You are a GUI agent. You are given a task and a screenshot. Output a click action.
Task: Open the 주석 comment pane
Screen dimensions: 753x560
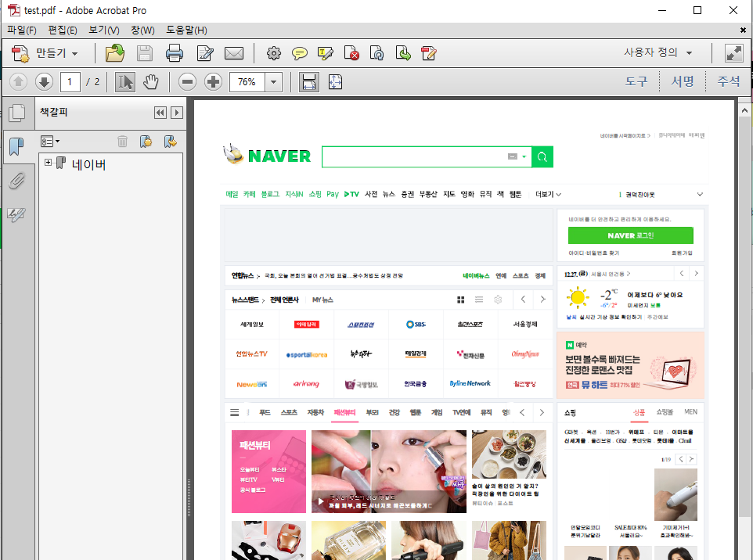(729, 81)
